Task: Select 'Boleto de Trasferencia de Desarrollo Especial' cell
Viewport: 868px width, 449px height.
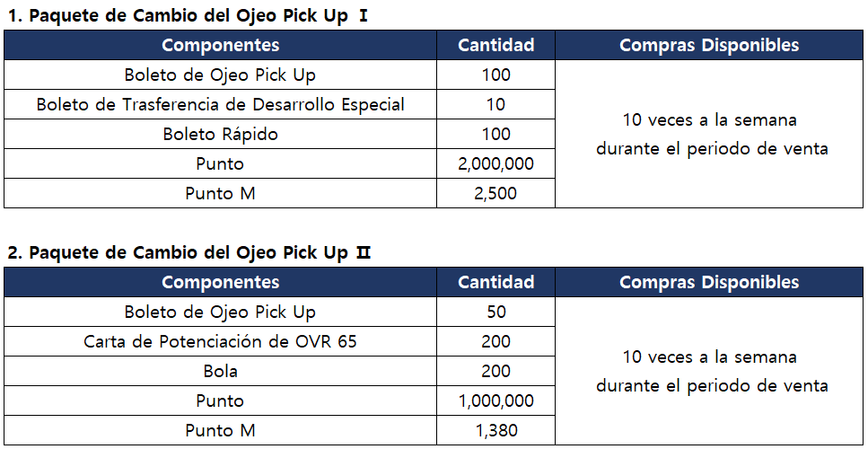Action: (220, 104)
